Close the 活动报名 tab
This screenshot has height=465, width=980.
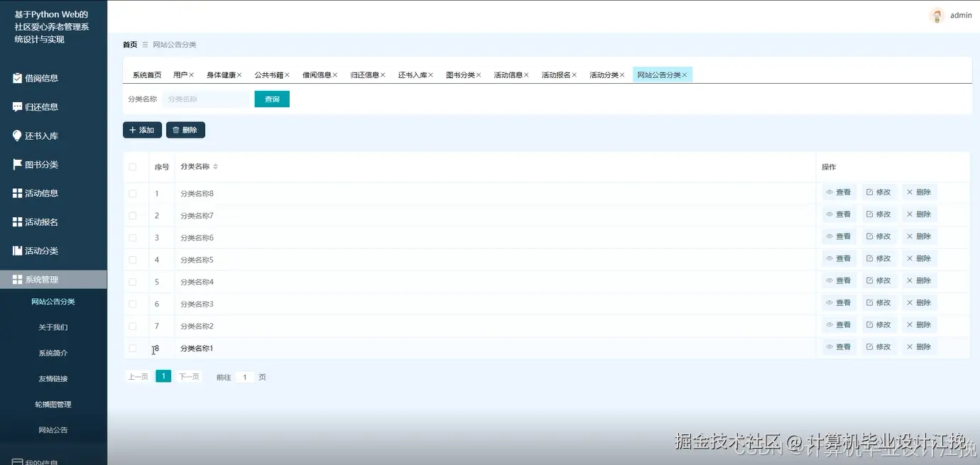tap(575, 75)
